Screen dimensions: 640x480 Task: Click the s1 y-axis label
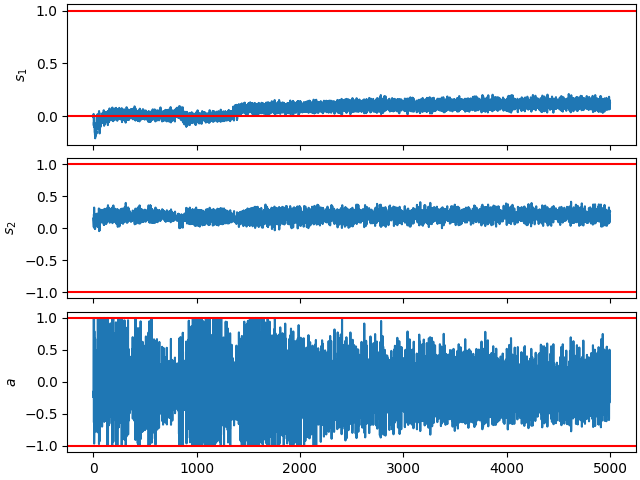(x=21, y=75)
